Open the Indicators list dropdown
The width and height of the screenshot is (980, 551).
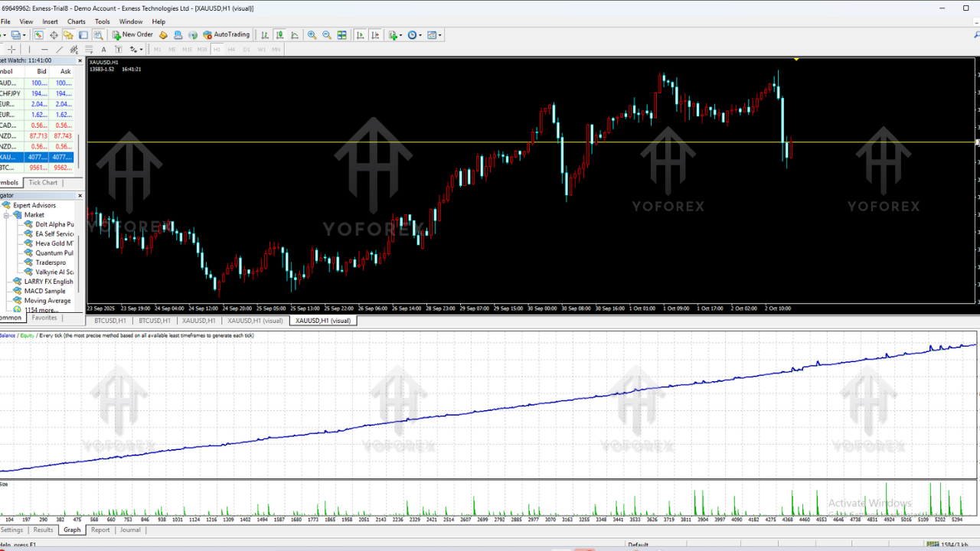coord(395,35)
